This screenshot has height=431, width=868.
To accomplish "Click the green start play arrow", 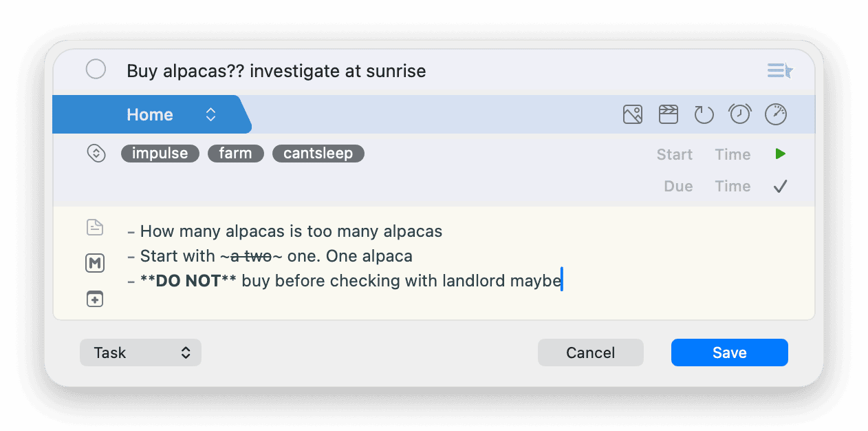I will point(780,154).
